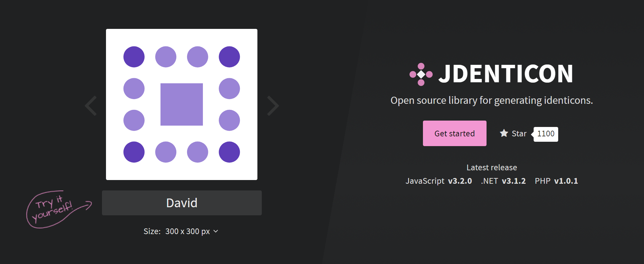
Task: Open the Get started page
Action: (455, 133)
